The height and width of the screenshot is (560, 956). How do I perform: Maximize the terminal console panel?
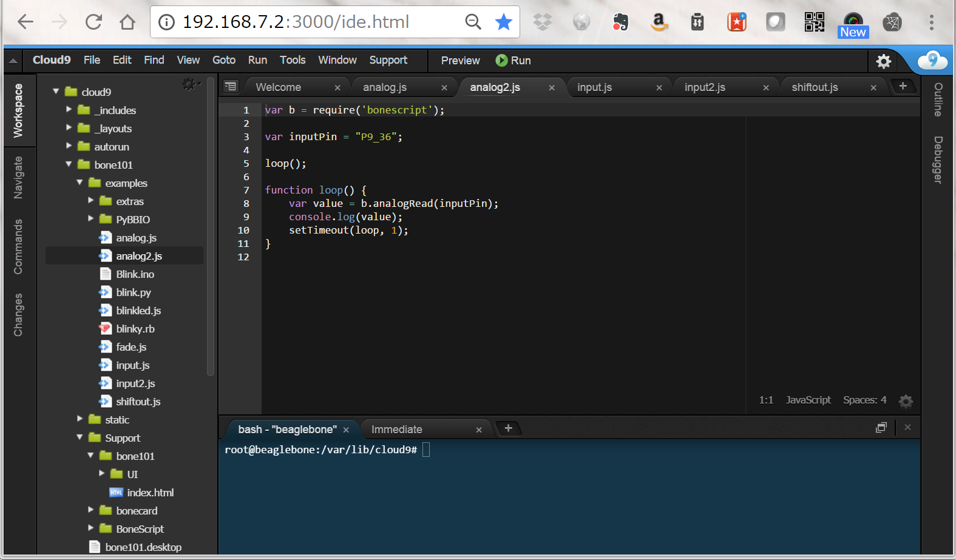881,428
